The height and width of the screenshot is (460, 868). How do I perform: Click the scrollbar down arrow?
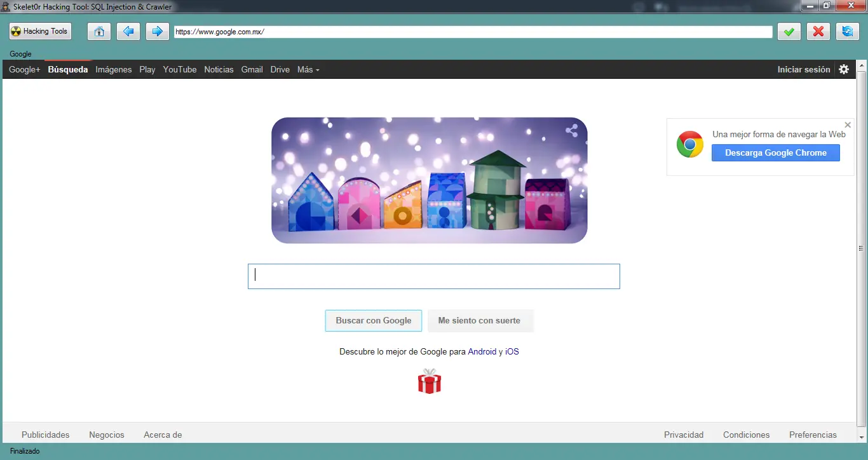[861, 437]
